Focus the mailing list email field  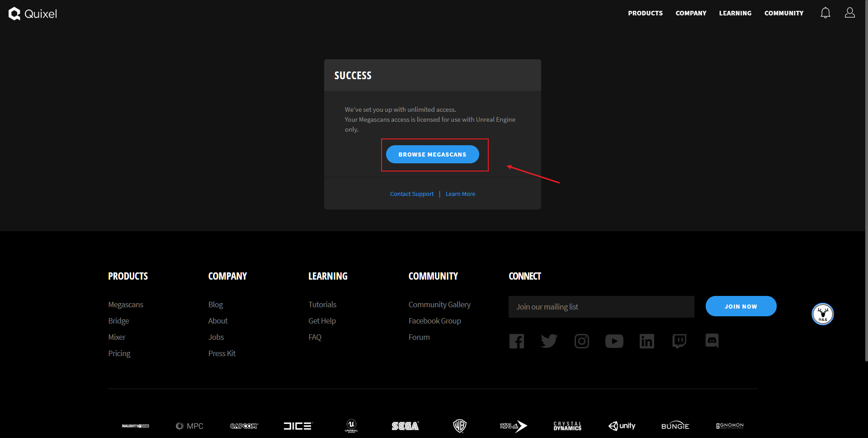601,307
